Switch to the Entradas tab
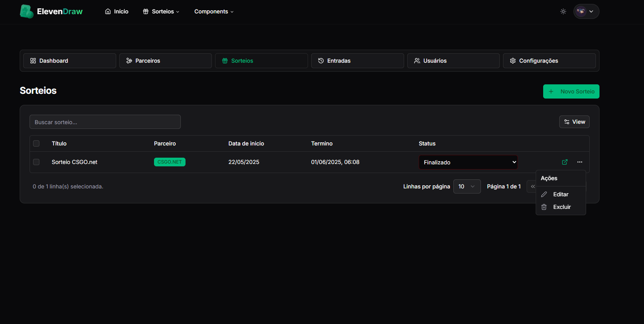This screenshot has height=324, width=644. coord(357,61)
